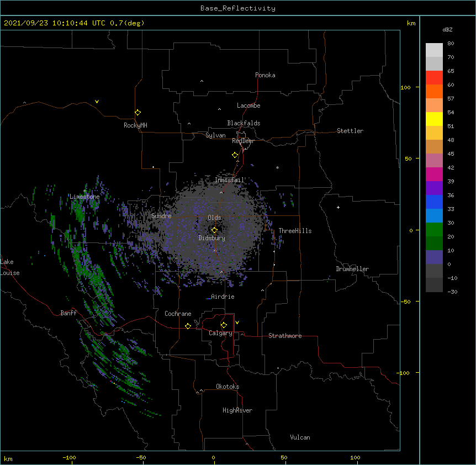The height and width of the screenshot is (465, 476).
Task: Select the Banff label
Action: coord(68,313)
